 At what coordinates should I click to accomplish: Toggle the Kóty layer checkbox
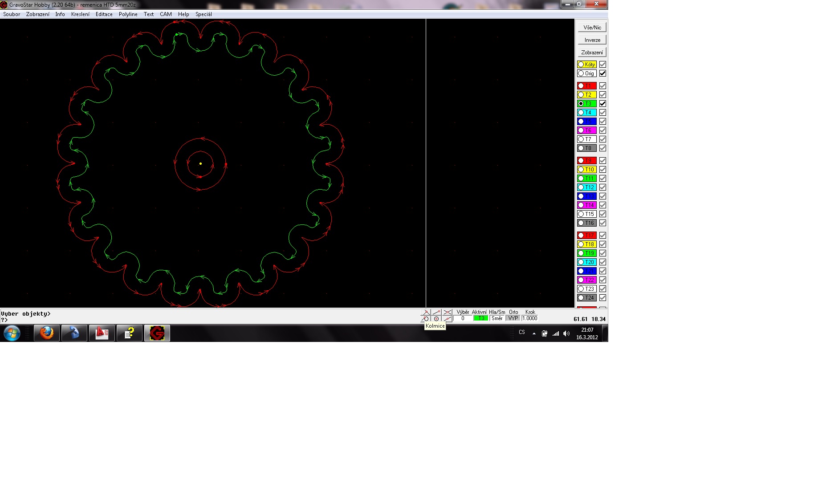[x=602, y=65]
